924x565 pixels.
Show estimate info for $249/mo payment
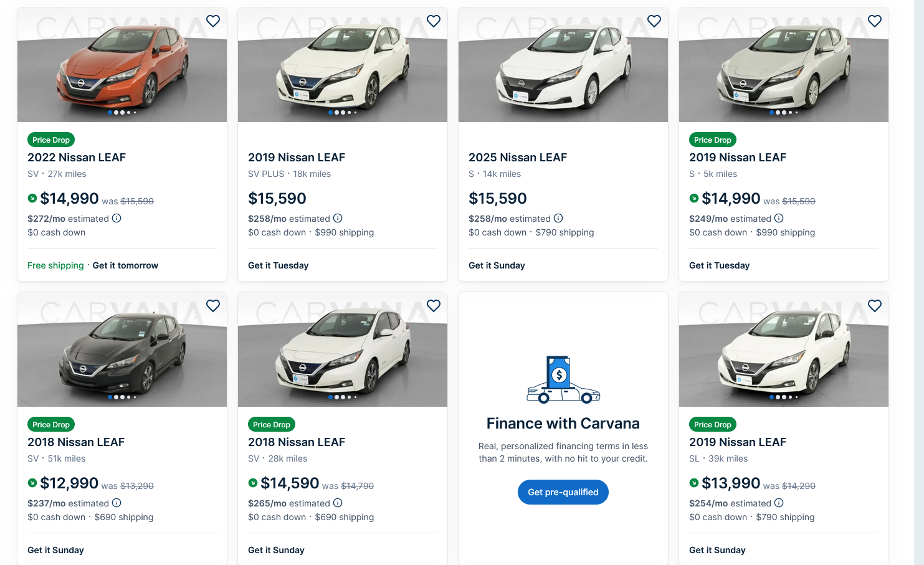(779, 219)
